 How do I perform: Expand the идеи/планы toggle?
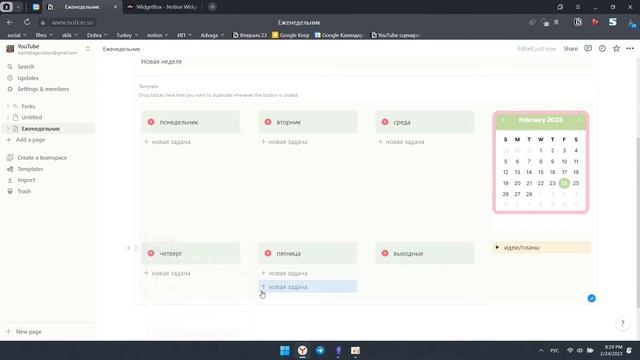pyautogui.click(x=497, y=247)
